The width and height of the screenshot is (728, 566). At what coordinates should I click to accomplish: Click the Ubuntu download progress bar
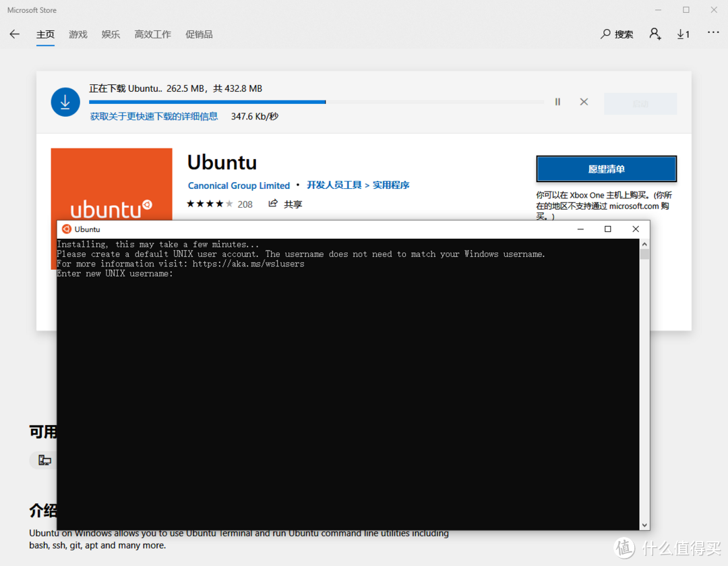[316, 101]
